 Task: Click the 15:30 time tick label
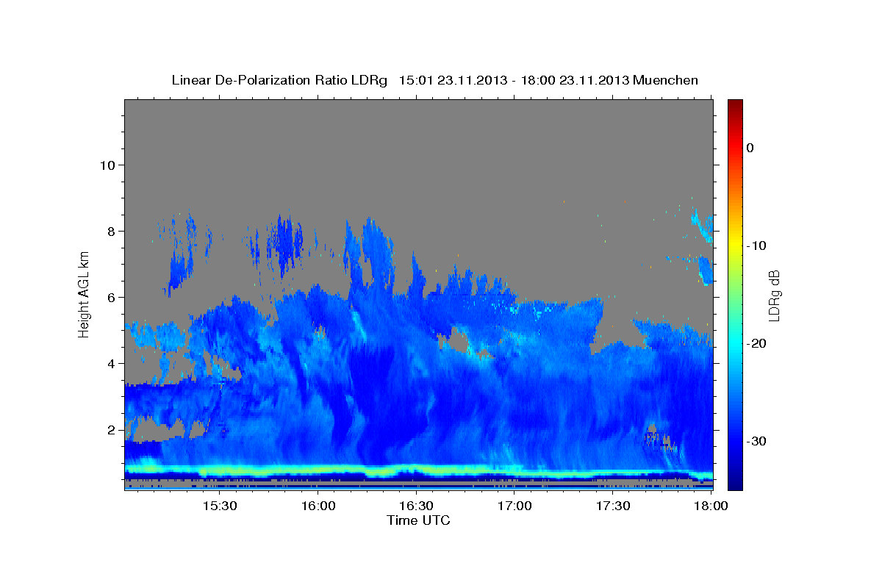(219, 506)
